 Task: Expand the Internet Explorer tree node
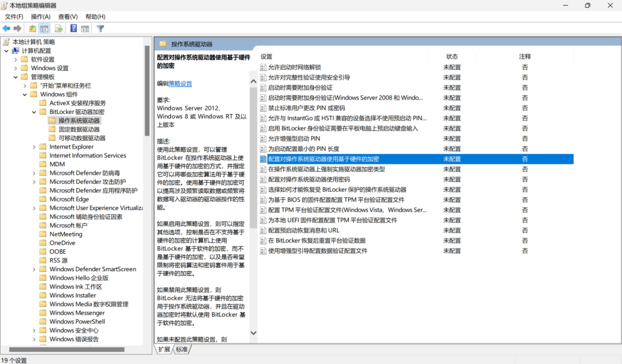click(35, 147)
